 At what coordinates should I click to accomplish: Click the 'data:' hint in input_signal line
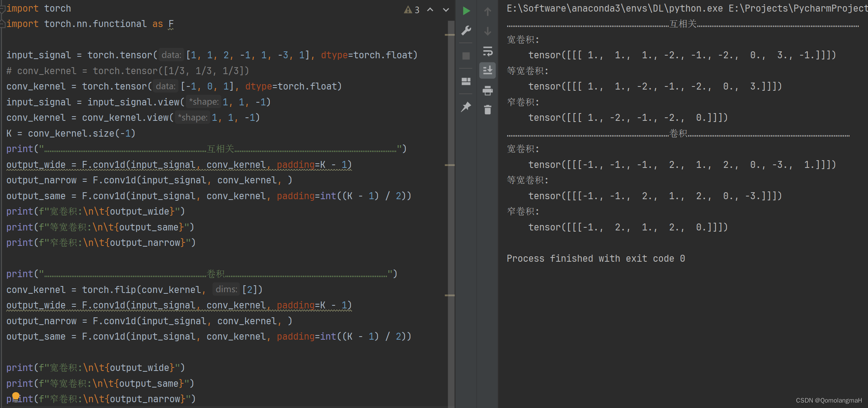coord(171,55)
